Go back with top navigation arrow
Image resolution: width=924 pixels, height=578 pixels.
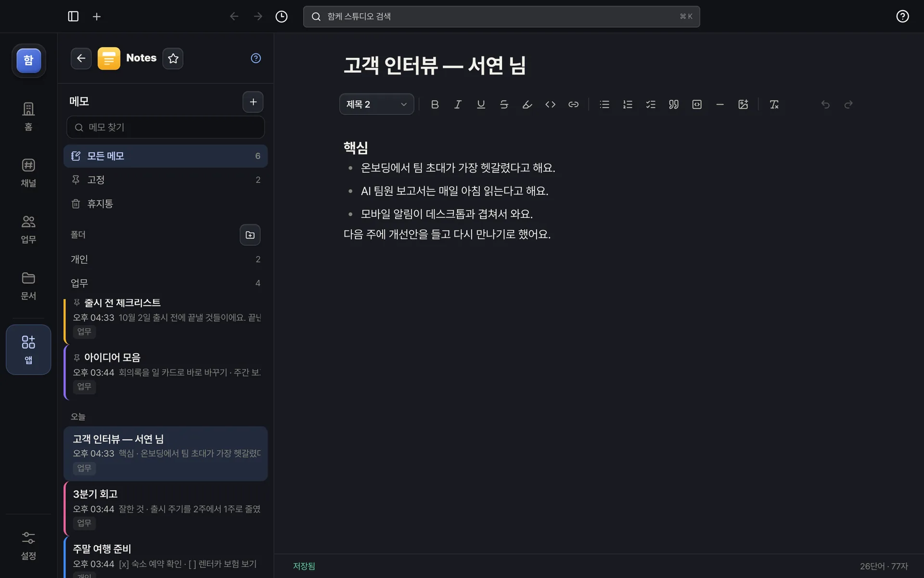(234, 16)
